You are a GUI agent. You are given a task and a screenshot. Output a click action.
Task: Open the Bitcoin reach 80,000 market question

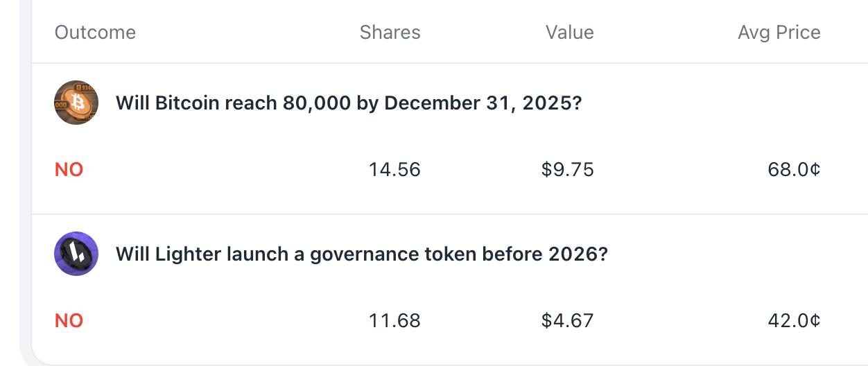coord(348,103)
